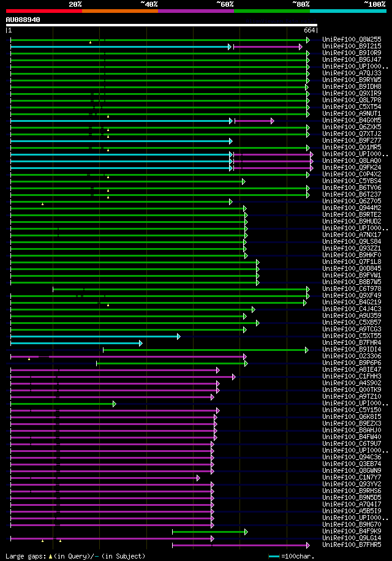Viewport: 392px width, 561px height.
Task: Click the white query sequence bar
Action: 162,25
